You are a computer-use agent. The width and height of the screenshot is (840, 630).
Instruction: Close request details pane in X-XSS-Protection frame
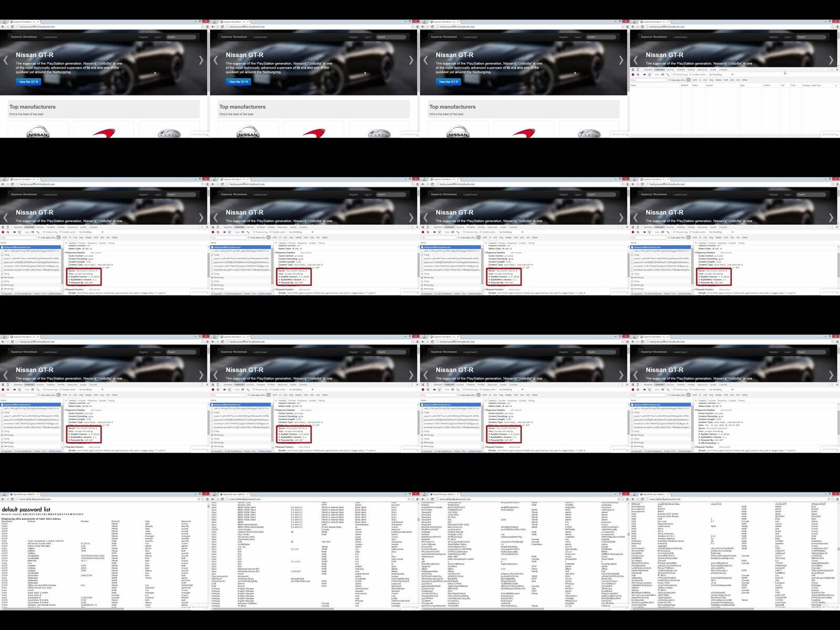[x=696, y=401]
